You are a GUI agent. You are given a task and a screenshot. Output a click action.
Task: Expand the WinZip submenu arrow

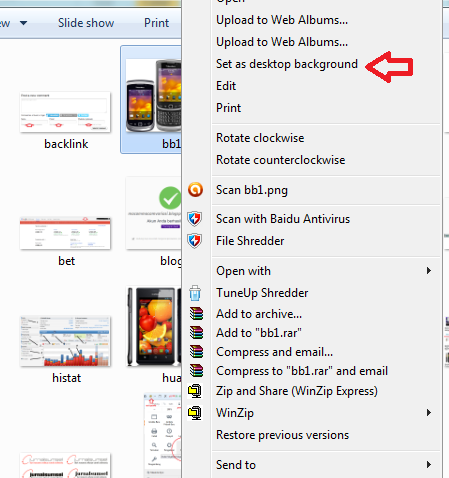pos(429,413)
